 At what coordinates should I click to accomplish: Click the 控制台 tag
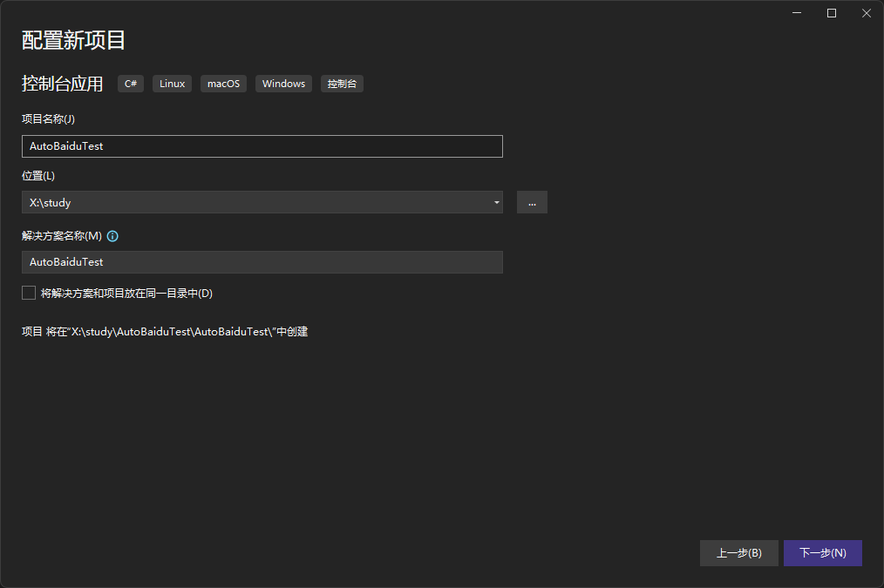pyautogui.click(x=343, y=84)
